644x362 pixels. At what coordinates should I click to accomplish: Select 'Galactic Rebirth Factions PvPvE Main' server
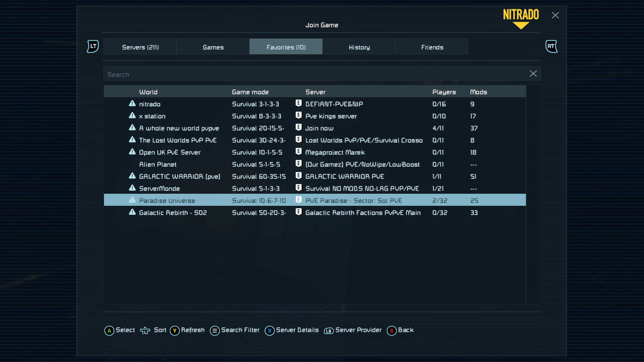coord(363,213)
